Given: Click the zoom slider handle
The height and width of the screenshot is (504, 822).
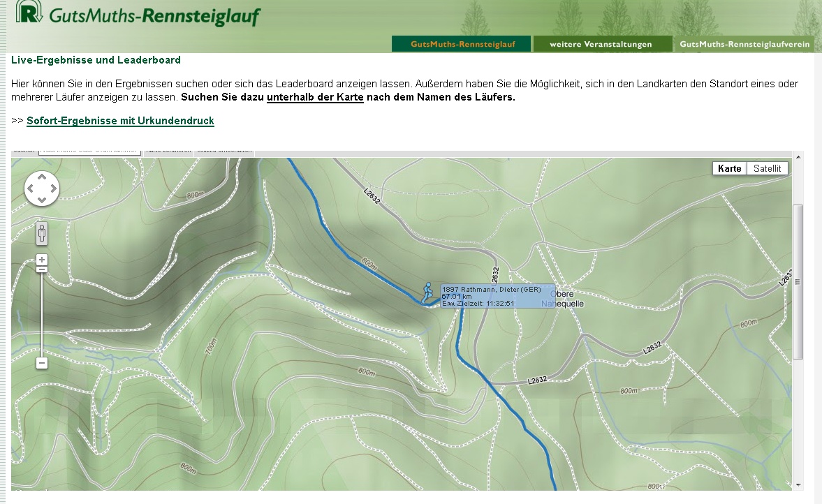Looking at the screenshot, I should tap(42, 269).
